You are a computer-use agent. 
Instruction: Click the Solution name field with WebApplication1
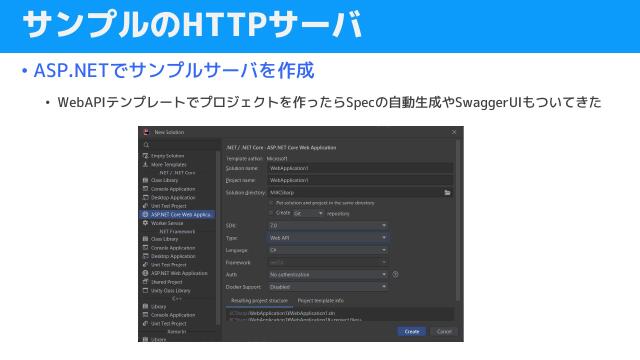tap(360, 168)
